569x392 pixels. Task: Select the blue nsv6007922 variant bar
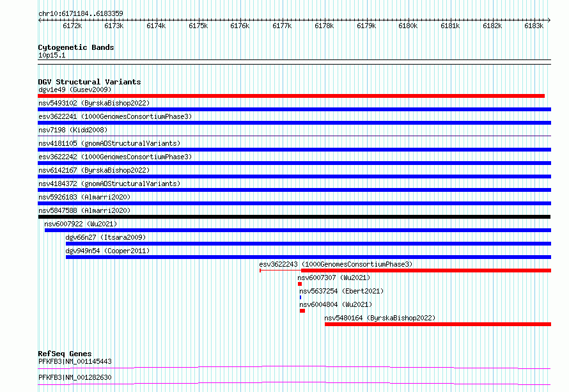(x=297, y=230)
